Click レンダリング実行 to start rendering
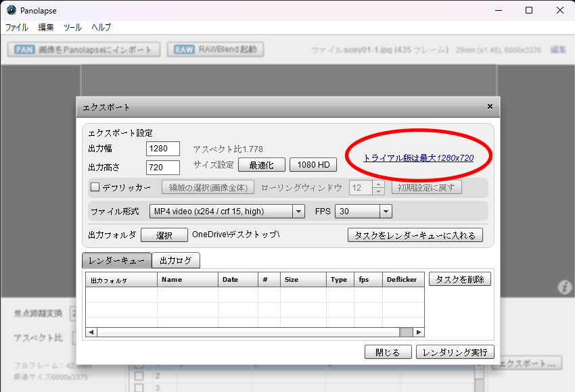 (x=455, y=352)
